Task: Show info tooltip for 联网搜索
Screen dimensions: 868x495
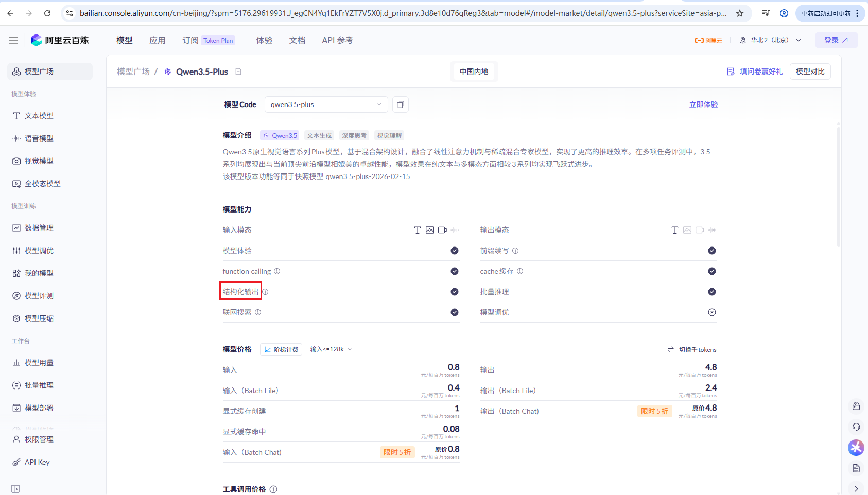Action: click(x=258, y=312)
